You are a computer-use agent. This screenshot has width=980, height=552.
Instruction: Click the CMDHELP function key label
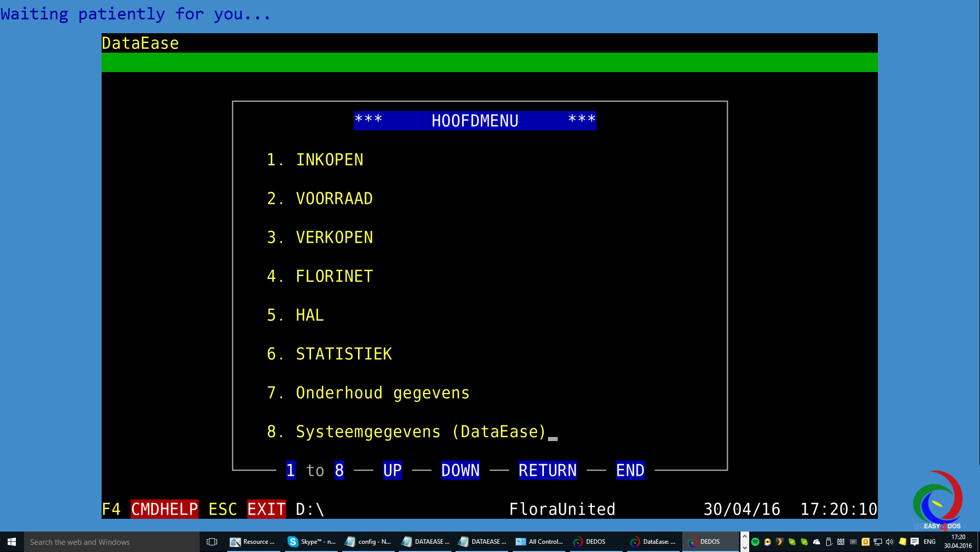coord(164,509)
